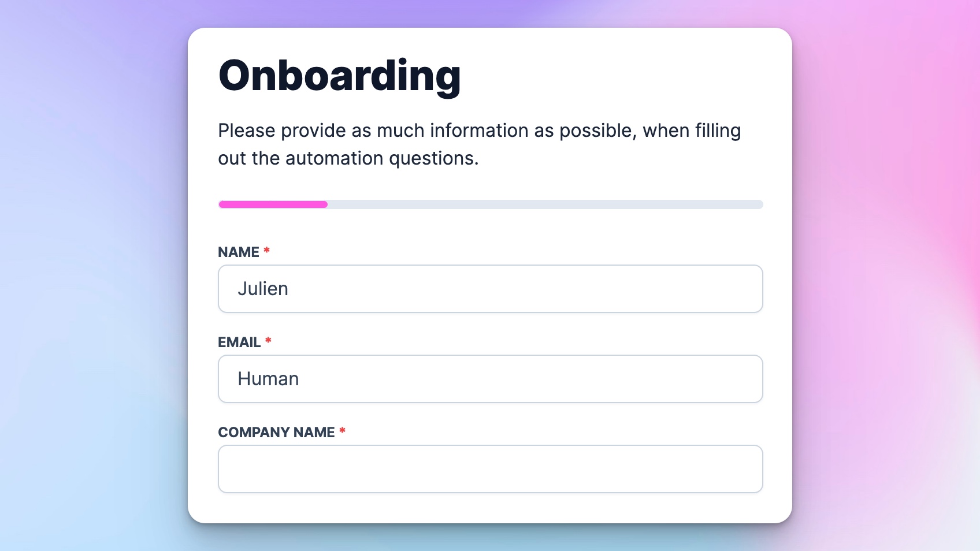Click the COMPANY NAME field label
The image size is (980, 551).
click(276, 433)
